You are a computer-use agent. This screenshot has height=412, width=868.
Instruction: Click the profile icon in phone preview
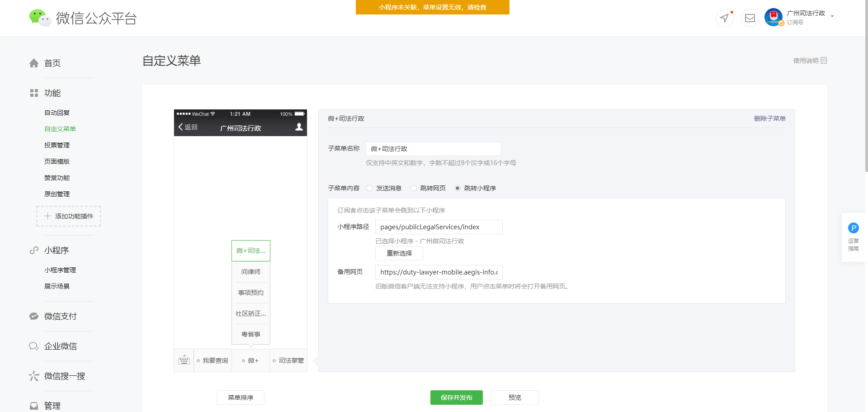coord(299,127)
